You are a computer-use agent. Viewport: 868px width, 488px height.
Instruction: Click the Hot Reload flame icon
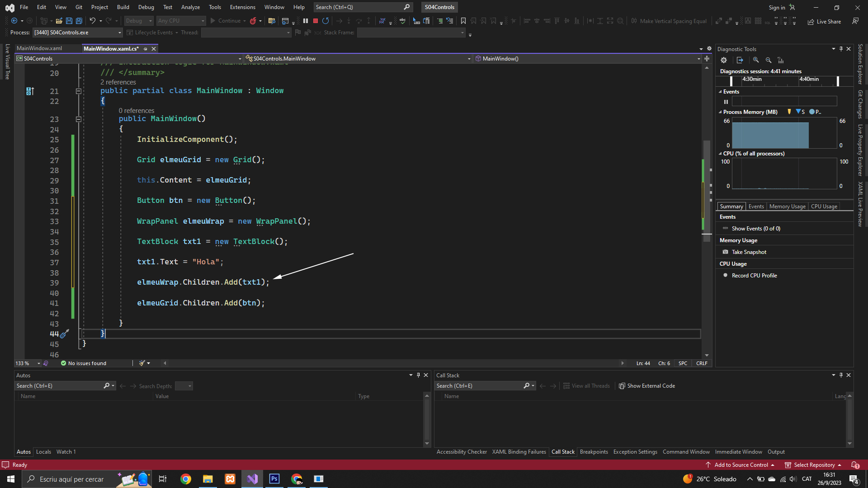253,21
